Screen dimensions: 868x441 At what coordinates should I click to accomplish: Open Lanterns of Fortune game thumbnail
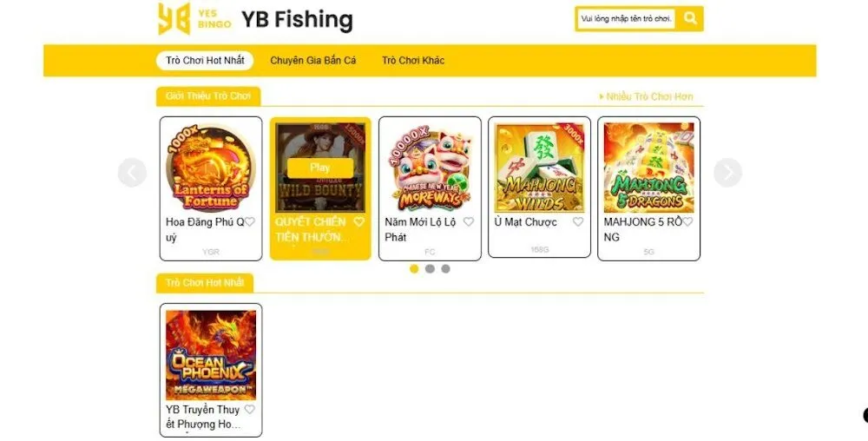pyautogui.click(x=210, y=168)
